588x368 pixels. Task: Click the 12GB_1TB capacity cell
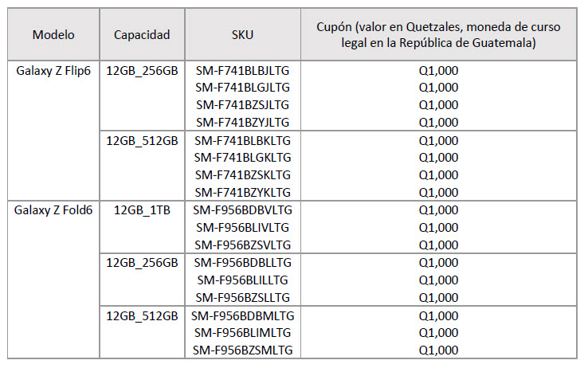[142, 210]
